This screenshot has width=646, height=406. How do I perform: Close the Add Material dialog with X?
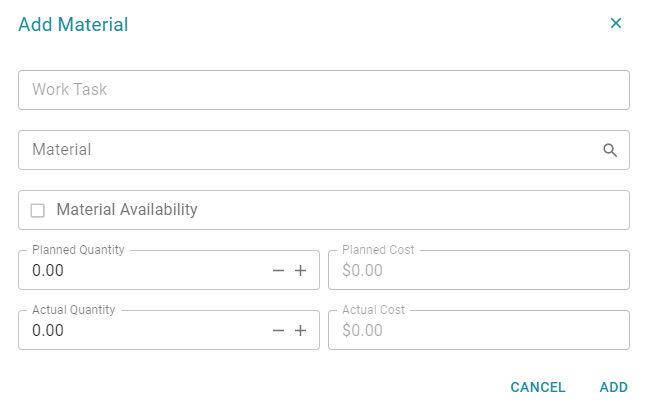[616, 23]
